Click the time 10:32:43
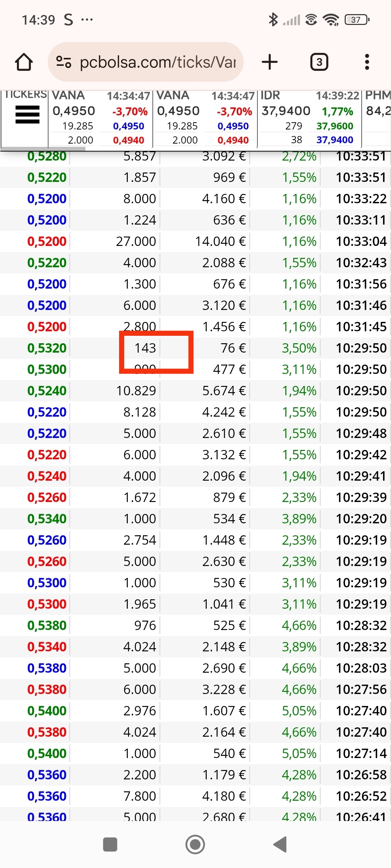 coord(361,263)
